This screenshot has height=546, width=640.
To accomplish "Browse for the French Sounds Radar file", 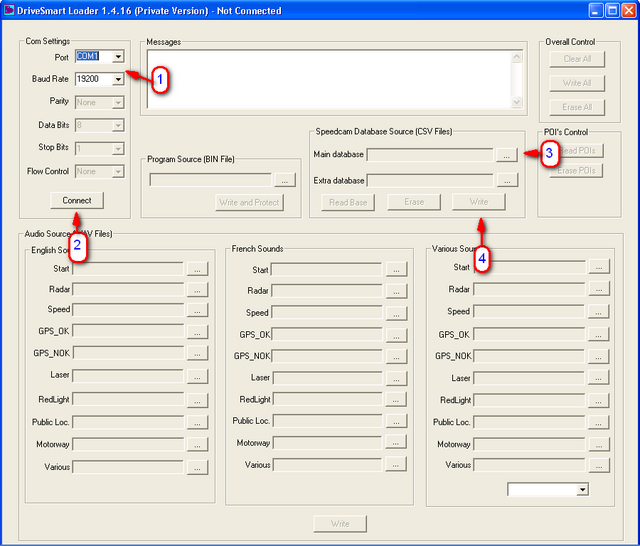I will tap(396, 291).
